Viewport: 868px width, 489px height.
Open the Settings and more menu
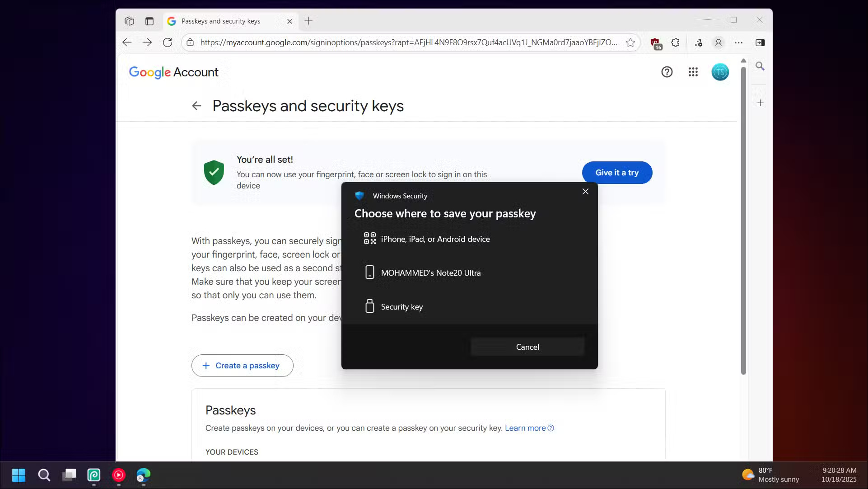pos(739,42)
